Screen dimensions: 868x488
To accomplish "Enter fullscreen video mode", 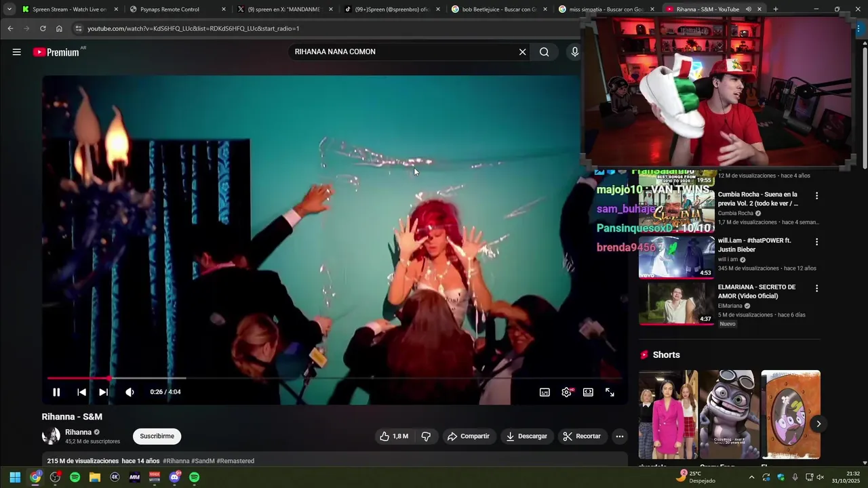I will click(x=610, y=392).
